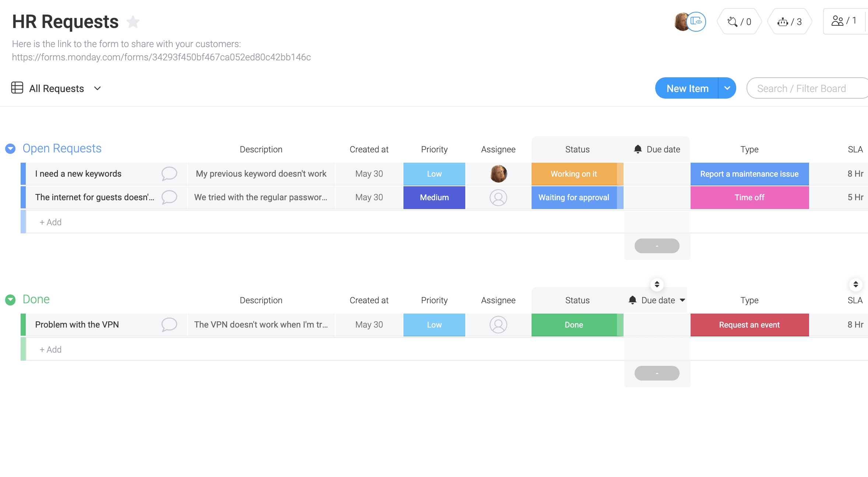The height and width of the screenshot is (477, 868).
Task: Open the Due date sort dropdown in Done section
Action: point(682,300)
